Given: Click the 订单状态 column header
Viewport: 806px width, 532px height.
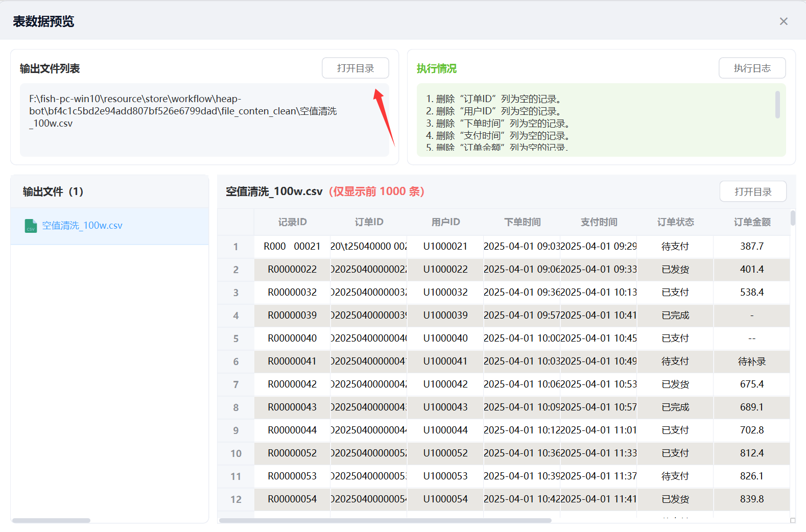Looking at the screenshot, I should [x=675, y=222].
